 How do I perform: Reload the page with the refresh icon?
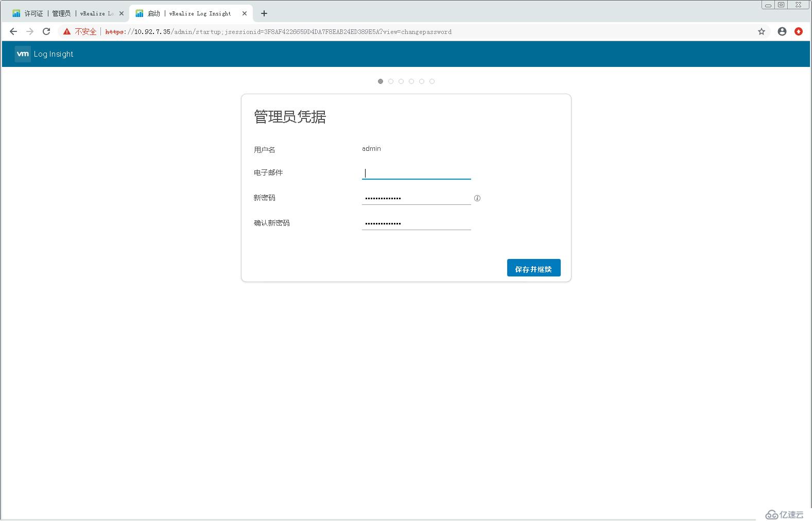(46, 31)
